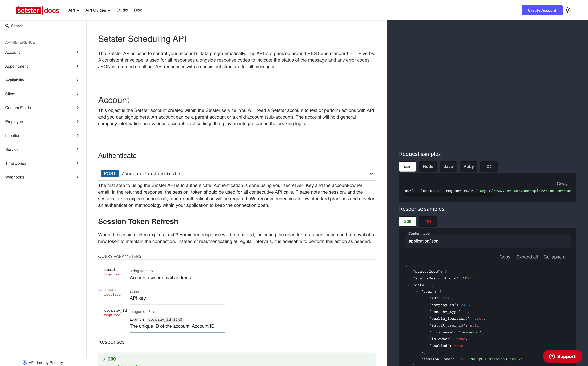Switch to the Ruby request sample tab

pos(468,167)
